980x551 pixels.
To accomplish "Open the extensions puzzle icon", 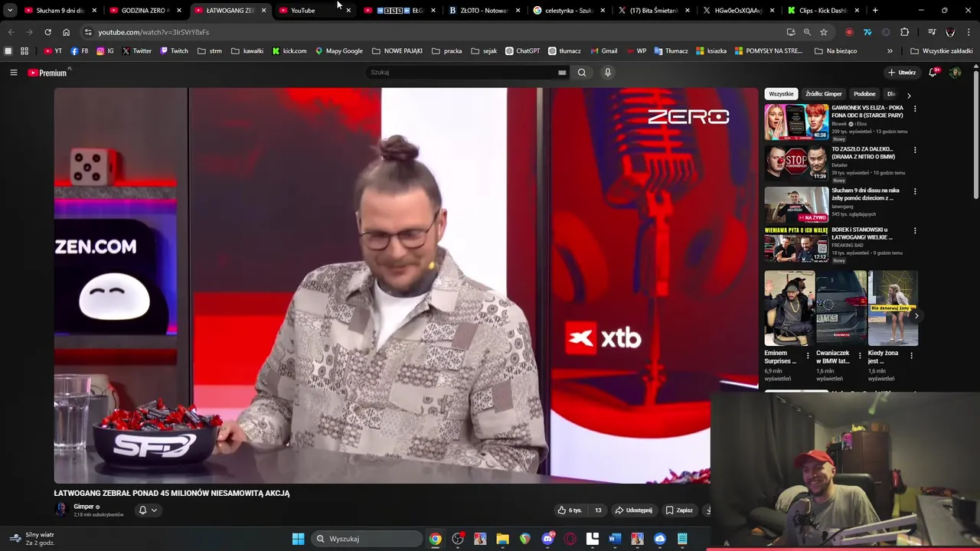I will coord(904,32).
